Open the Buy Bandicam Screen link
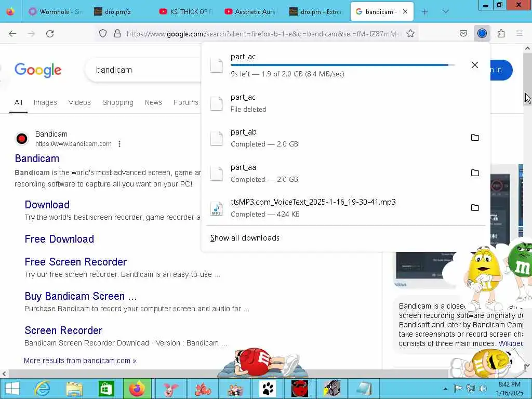The height and width of the screenshot is (399, 532). pos(81,296)
